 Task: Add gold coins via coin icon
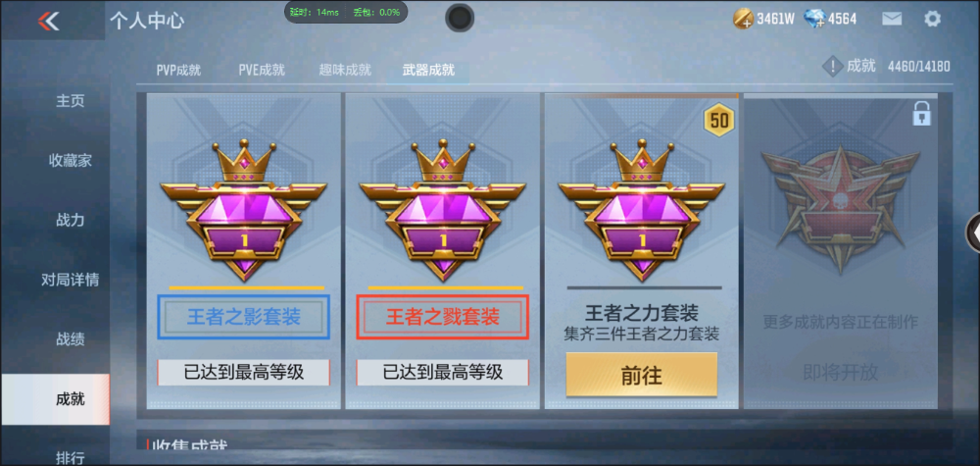tap(743, 19)
